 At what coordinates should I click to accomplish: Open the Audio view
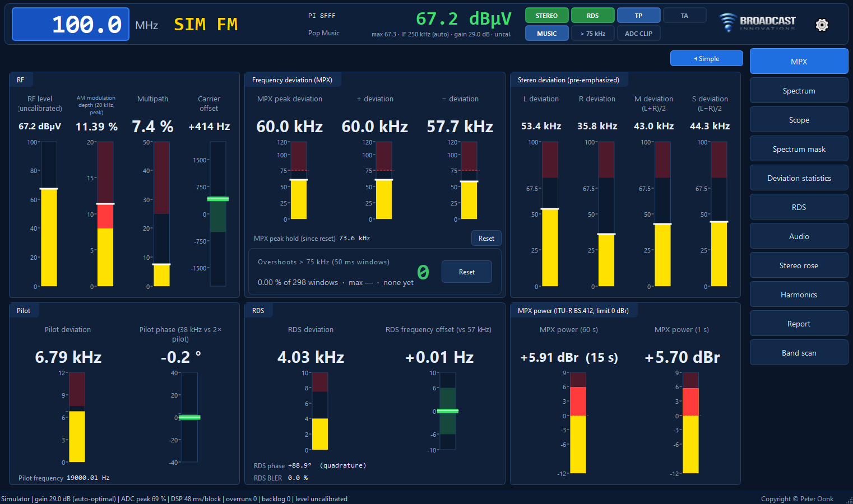[799, 236]
